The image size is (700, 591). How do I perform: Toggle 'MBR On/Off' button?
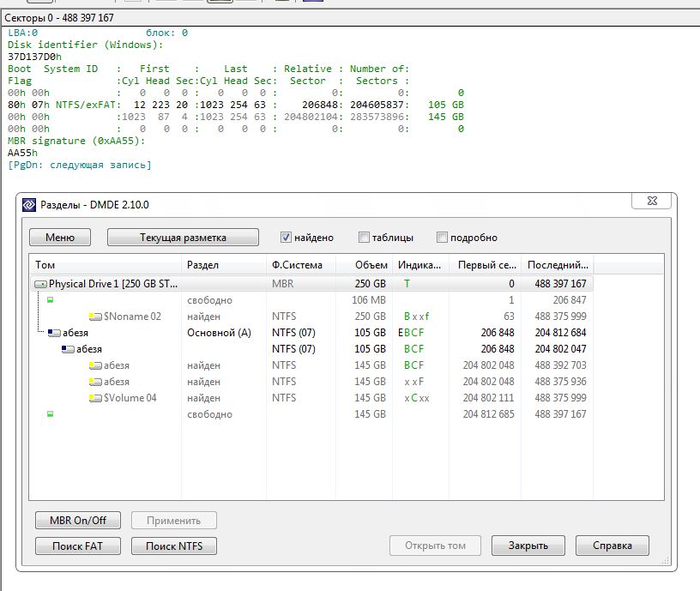pyautogui.click(x=78, y=520)
